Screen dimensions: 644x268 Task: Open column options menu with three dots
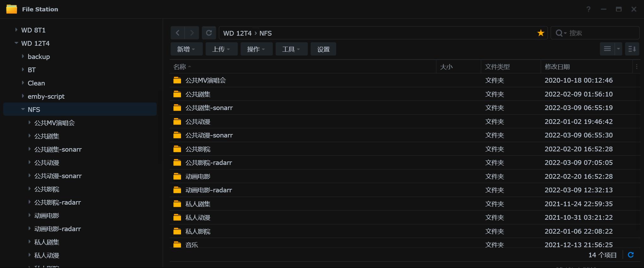(x=636, y=67)
